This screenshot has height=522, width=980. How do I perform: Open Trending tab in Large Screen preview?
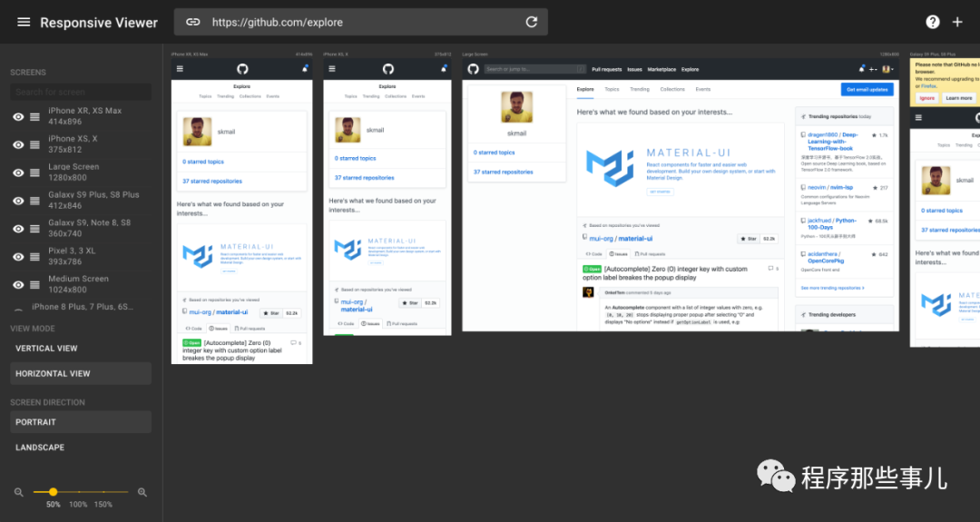640,89
